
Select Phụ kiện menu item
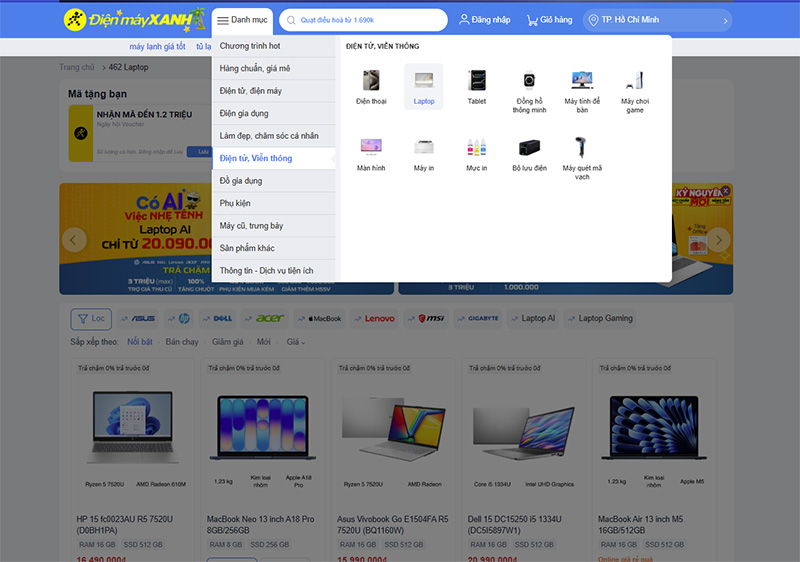coord(274,203)
